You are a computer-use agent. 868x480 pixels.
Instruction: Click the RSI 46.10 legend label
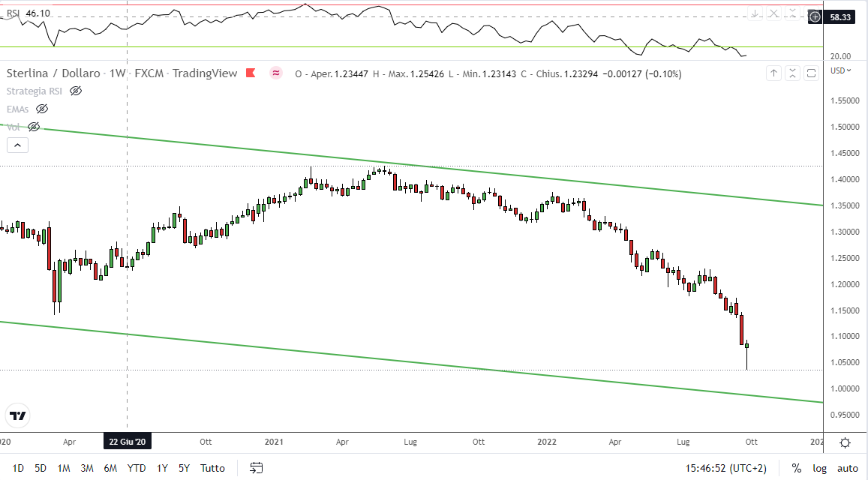(x=28, y=13)
